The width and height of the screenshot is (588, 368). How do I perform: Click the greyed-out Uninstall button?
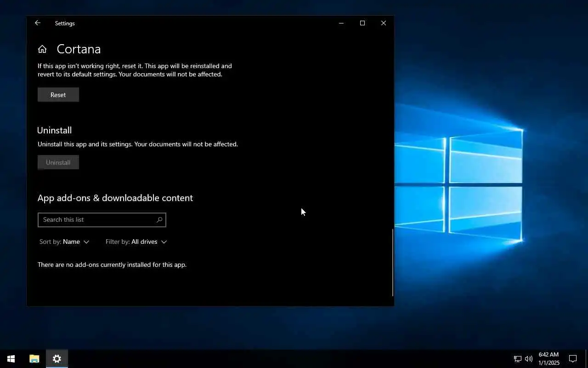(x=58, y=162)
